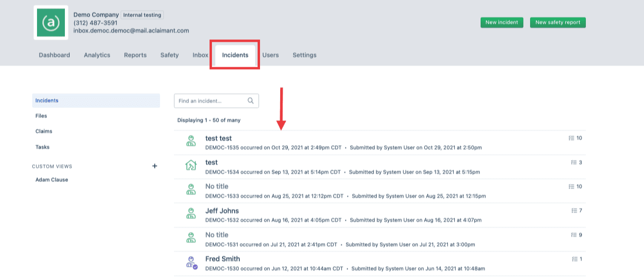Click the Demo Company logo icon
The width and height of the screenshot is (644, 279).
[51, 23]
